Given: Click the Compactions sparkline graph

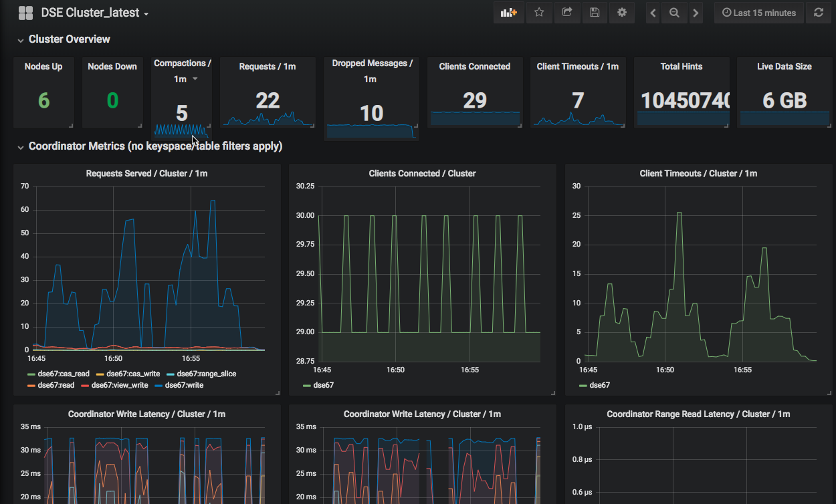Looking at the screenshot, I should 181,130.
